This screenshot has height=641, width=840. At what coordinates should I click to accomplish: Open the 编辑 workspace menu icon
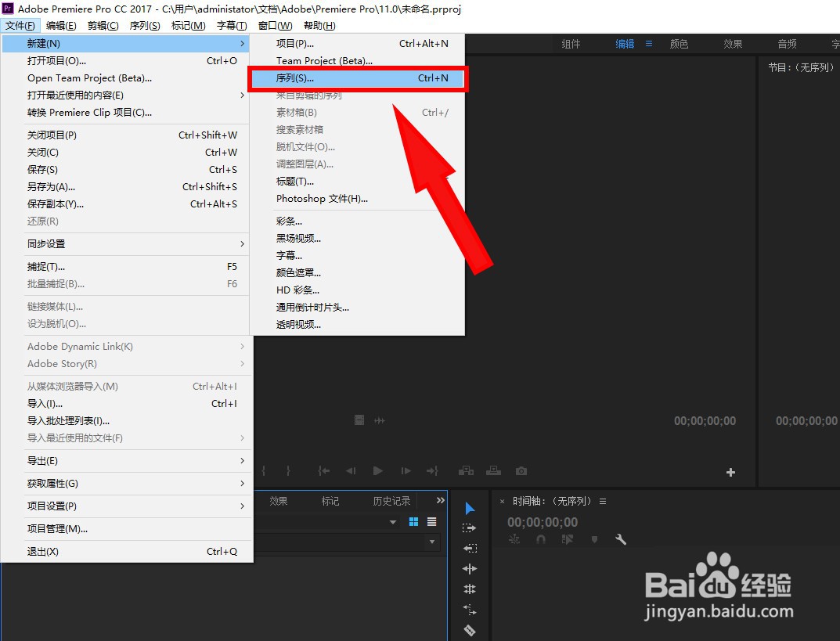click(649, 44)
